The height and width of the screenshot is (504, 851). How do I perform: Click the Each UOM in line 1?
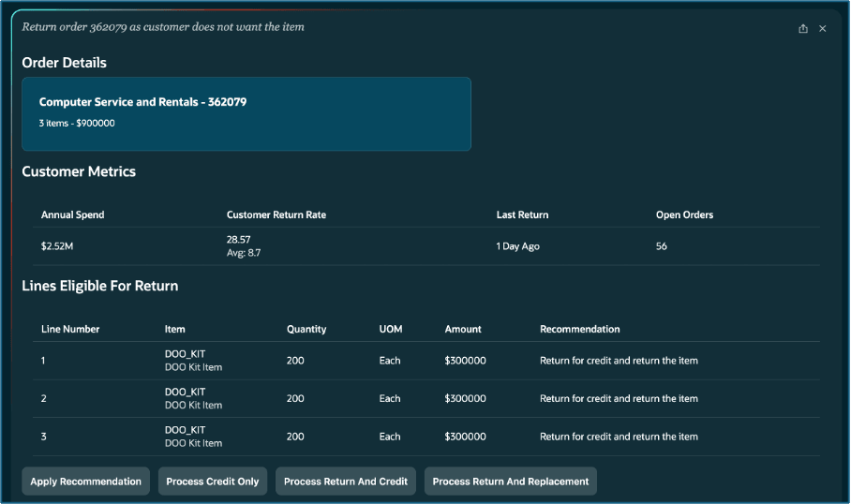[x=390, y=361]
